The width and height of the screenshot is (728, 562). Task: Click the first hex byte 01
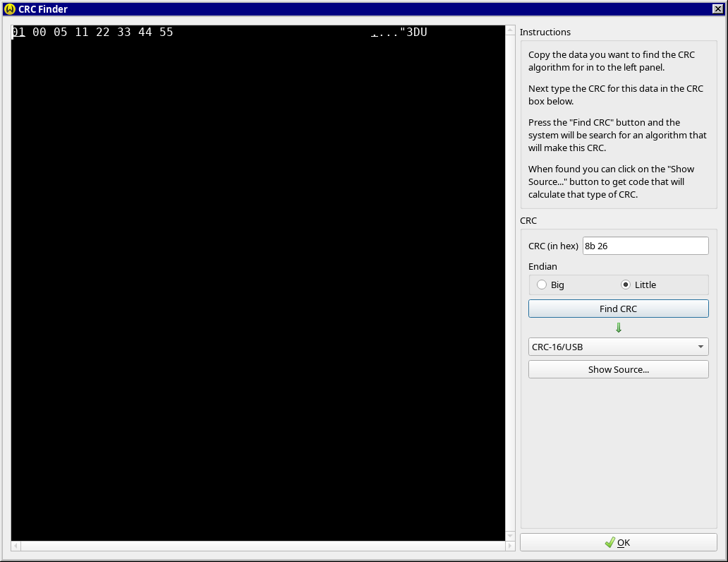point(18,32)
